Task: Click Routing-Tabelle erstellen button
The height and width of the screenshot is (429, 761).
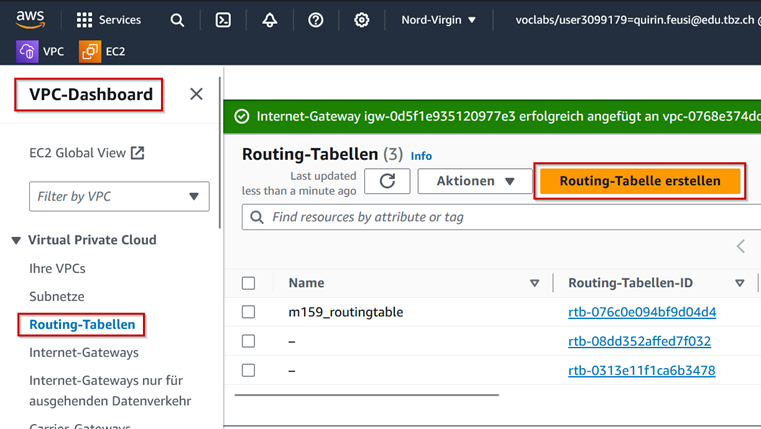Action: coord(640,181)
